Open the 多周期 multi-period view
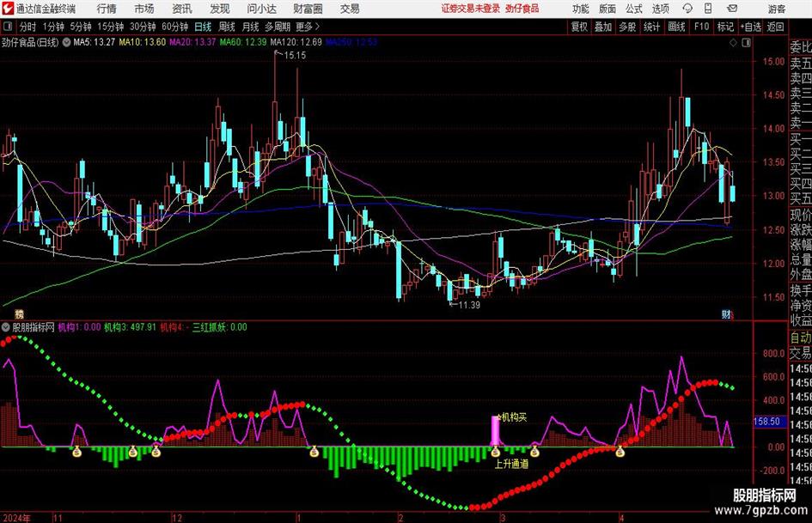The height and width of the screenshot is (523, 812). pyautogui.click(x=278, y=27)
